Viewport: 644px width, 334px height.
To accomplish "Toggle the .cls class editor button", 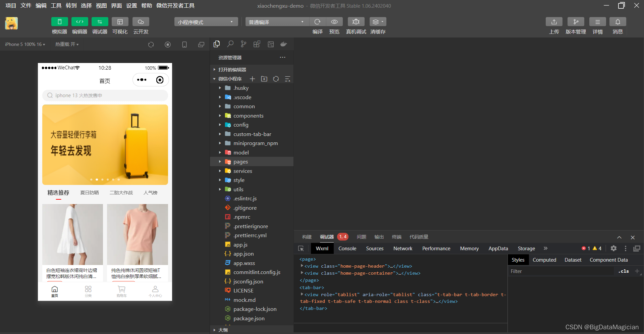I will (624, 271).
